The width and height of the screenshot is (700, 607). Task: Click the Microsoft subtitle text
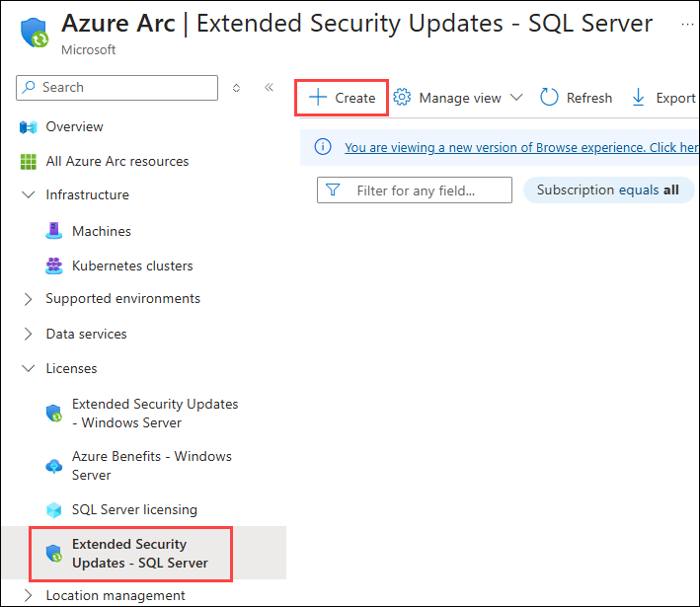click(x=89, y=50)
